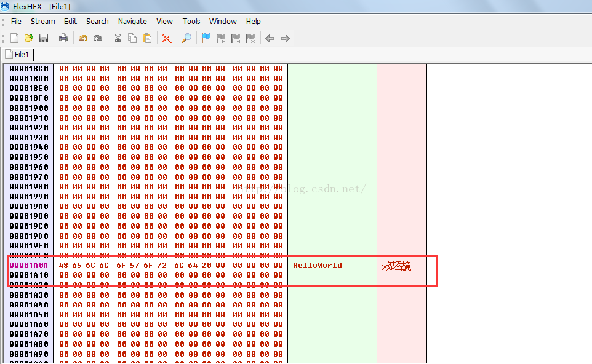Screen dimensions: 592x364
Task: Undo the last edit
Action: click(83, 38)
